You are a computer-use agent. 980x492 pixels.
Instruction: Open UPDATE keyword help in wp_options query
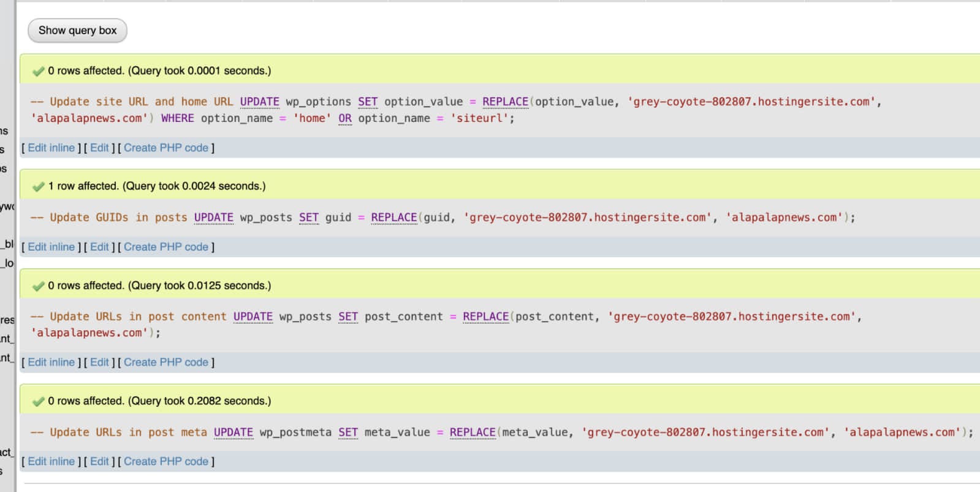point(259,102)
